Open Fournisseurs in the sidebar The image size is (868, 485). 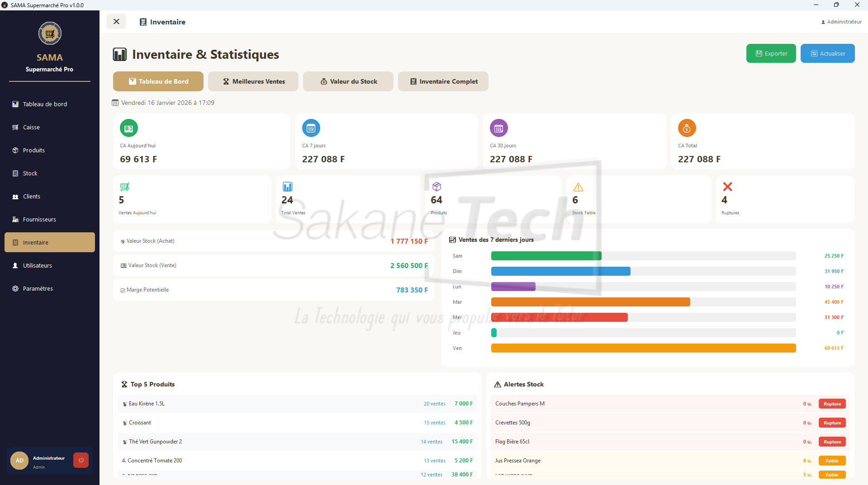(x=50, y=219)
